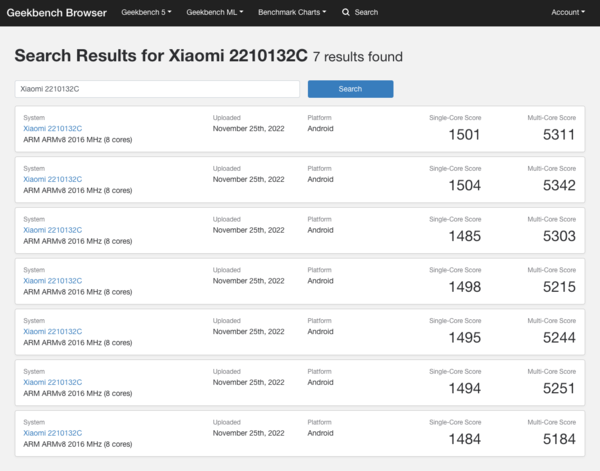Image resolution: width=600 pixels, height=471 pixels.
Task: Open the Xiaomi 2210132C result scoring 1494
Action: coord(53,382)
